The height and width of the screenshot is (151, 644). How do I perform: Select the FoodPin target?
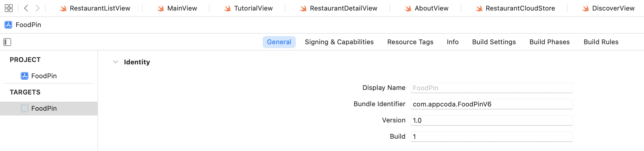pos(44,108)
